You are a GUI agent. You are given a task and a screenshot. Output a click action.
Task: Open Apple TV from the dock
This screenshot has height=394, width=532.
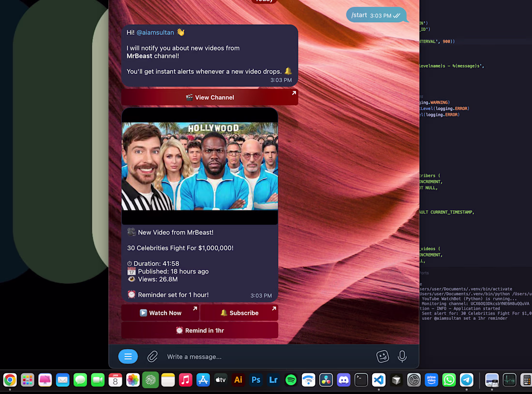(221, 380)
